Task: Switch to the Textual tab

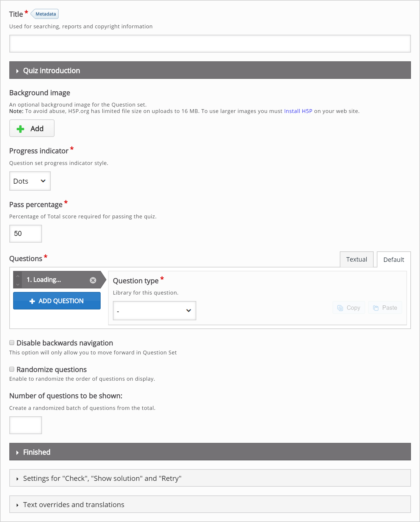Action: point(357,260)
